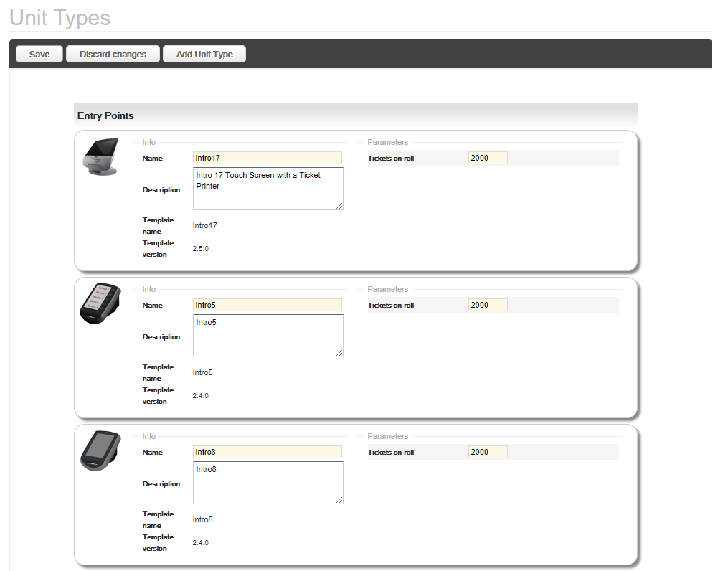Click resize handle of Intro5 description box
This screenshot has width=728, height=571.
click(339, 353)
